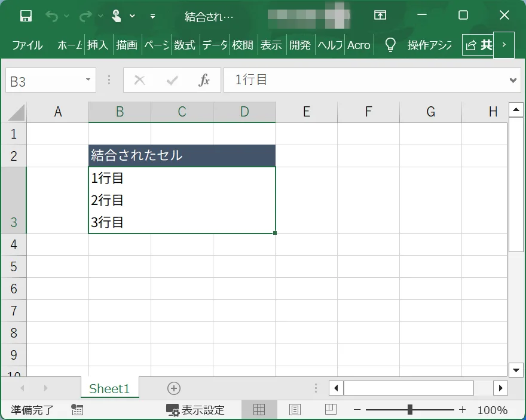Open the データ ribbon tab

(x=213, y=44)
